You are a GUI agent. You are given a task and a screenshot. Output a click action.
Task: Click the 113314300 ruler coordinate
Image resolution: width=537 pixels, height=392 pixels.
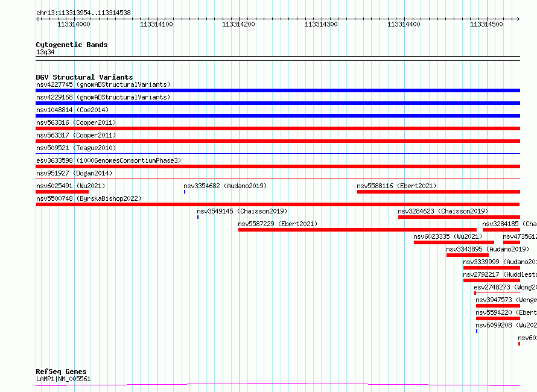pyautogui.click(x=321, y=24)
